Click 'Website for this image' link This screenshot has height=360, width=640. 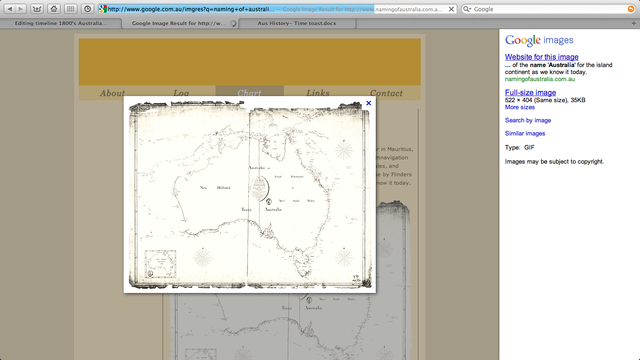click(541, 57)
